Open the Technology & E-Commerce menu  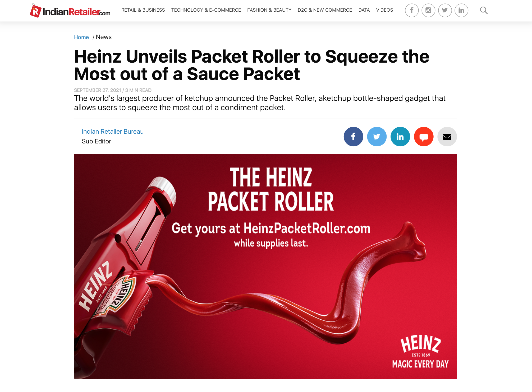click(x=206, y=10)
